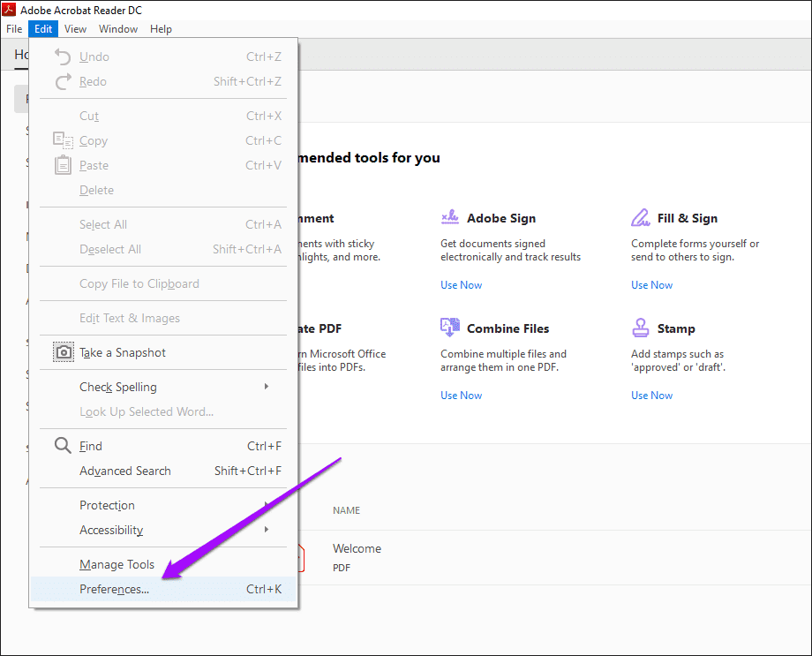Viewport: 812px width, 656px height.
Task: Click the Undo arrow icon in Edit menu
Action: (63, 57)
